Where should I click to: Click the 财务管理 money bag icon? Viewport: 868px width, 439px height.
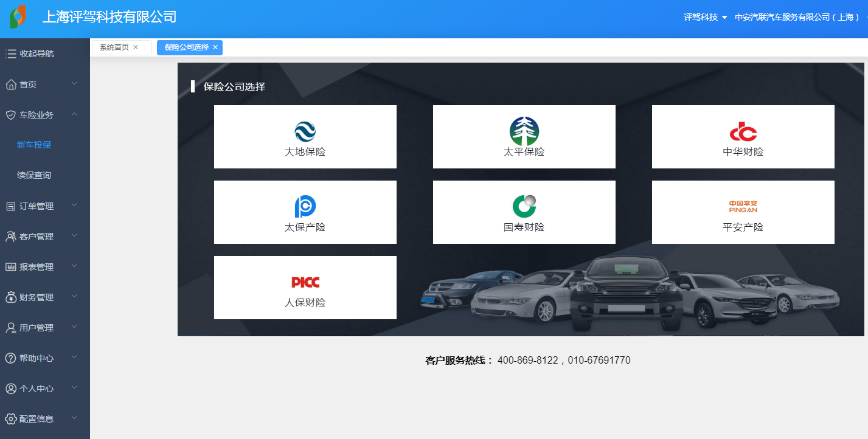tap(11, 297)
